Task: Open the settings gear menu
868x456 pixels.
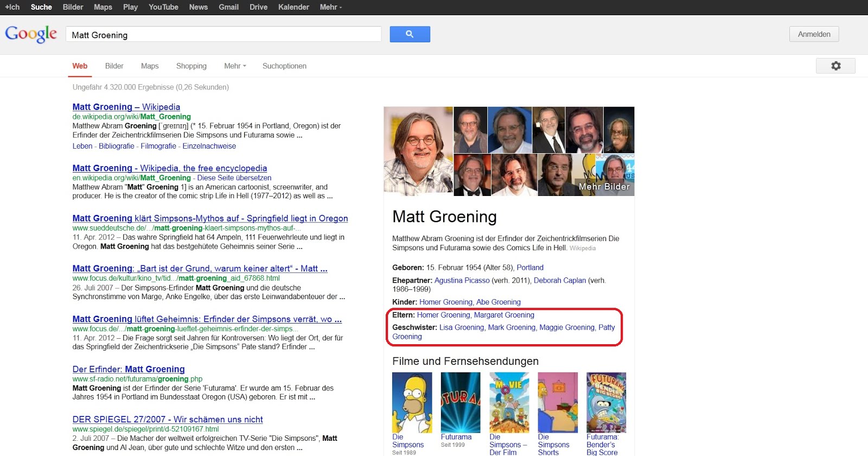Action: 835,66
